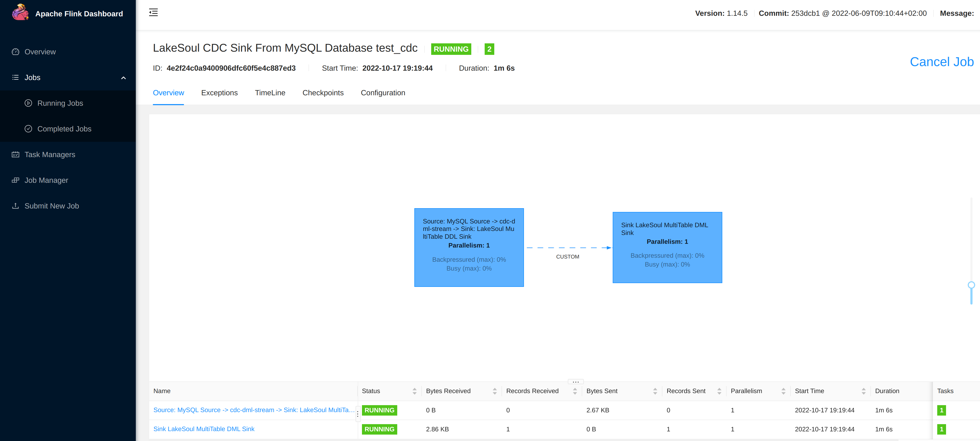The width and height of the screenshot is (980, 441).
Task: Click the Commit 253dcb1 text
Action: click(842, 13)
